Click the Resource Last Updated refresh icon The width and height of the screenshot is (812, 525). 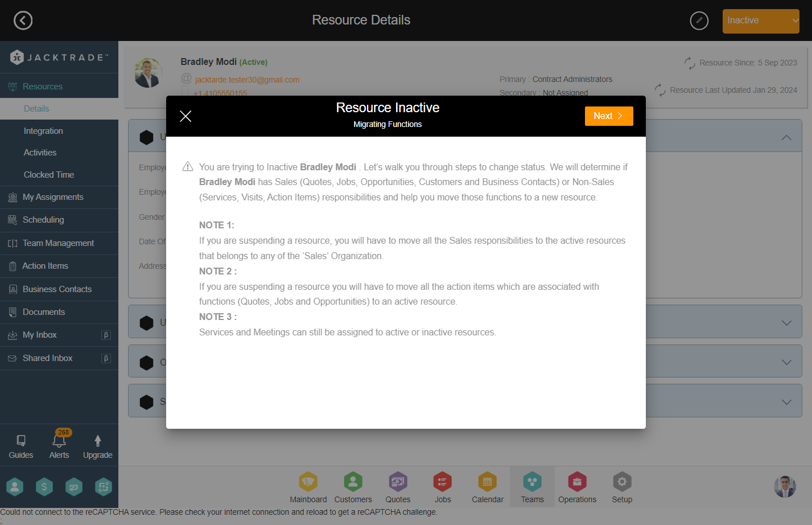(660, 90)
